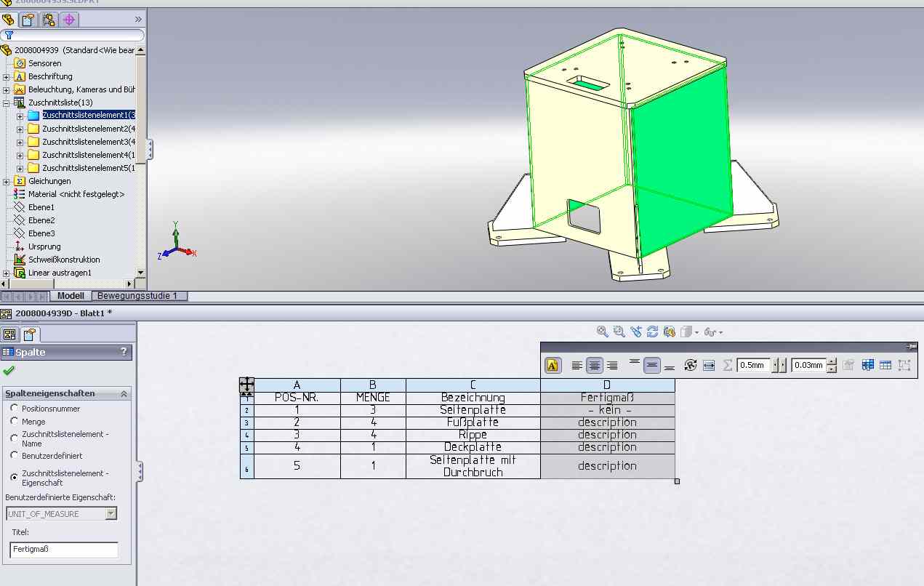The image size is (924, 586).
Task: Decrease the 0.03mm value with the down arrow
Action: (832, 369)
